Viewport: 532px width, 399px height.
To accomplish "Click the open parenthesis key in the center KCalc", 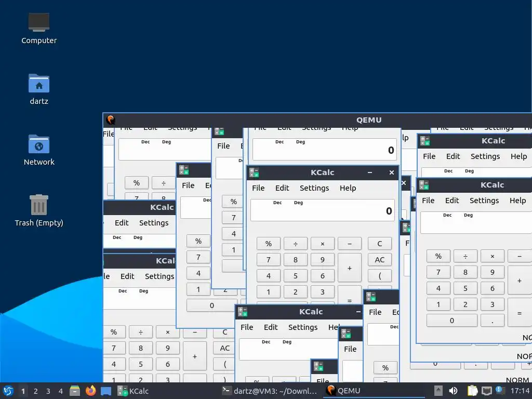I will point(380,276).
